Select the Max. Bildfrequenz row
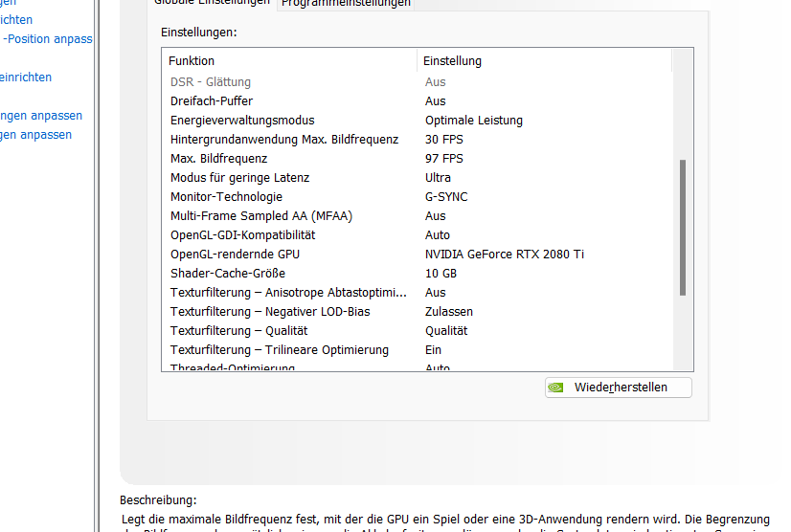 tap(418, 158)
